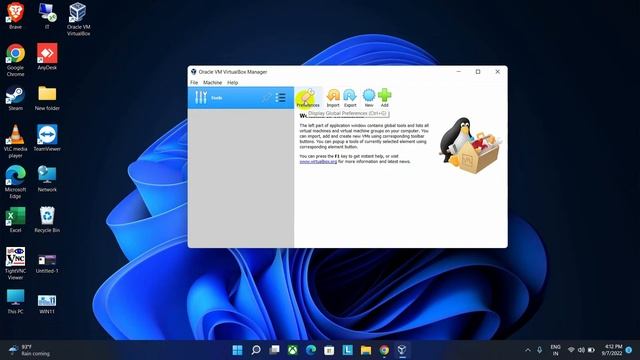This screenshot has height=360, width=640.
Task: Click the Export appliance toolbar icon
Action: [x=350, y=98]
